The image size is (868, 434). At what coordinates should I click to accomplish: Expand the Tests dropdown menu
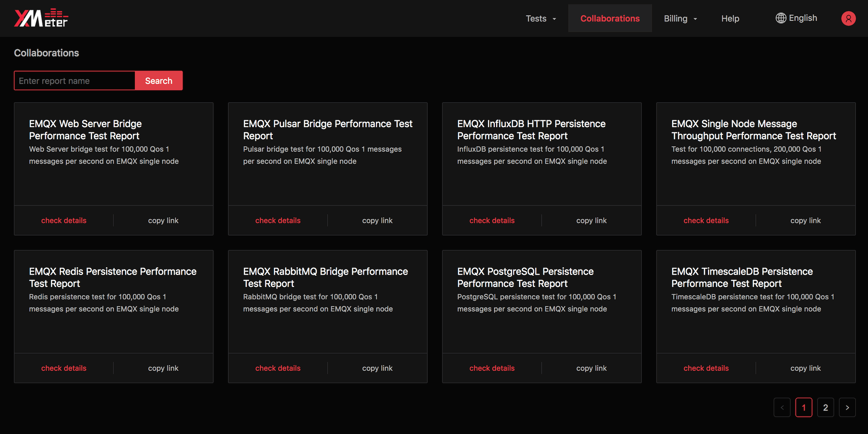[541, 19]
